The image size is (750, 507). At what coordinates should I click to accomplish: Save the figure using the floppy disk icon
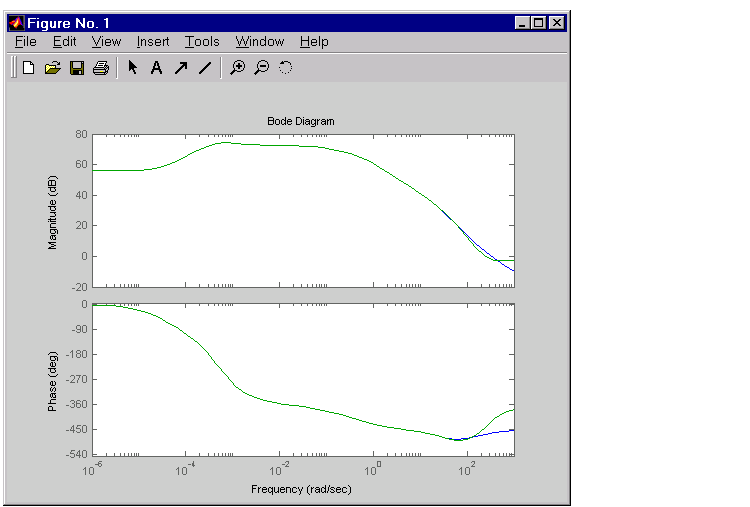tap(77, 68)
